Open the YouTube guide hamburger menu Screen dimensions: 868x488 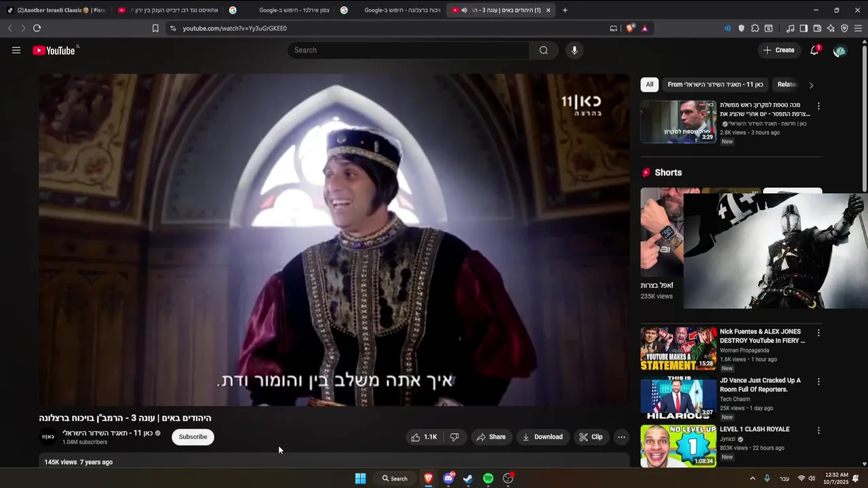click(16, 50)
